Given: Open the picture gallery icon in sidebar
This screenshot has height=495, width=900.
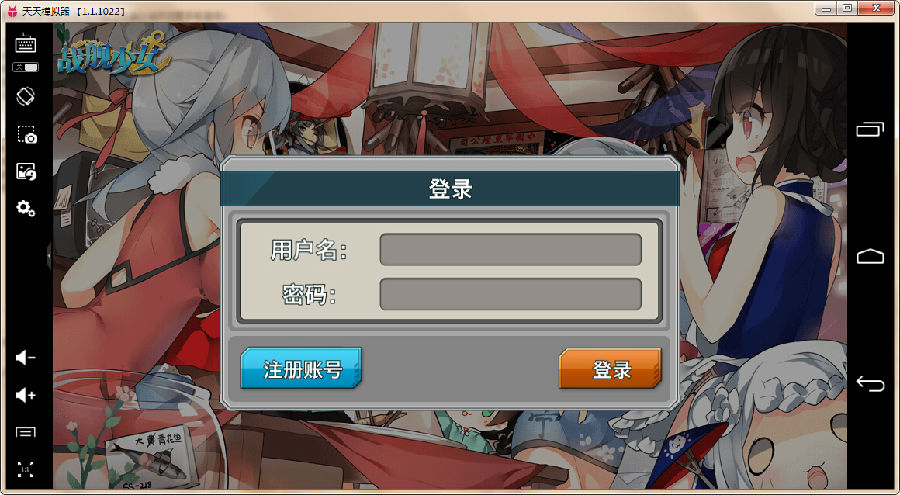Looking at the screenshot, I should point(26,171).
